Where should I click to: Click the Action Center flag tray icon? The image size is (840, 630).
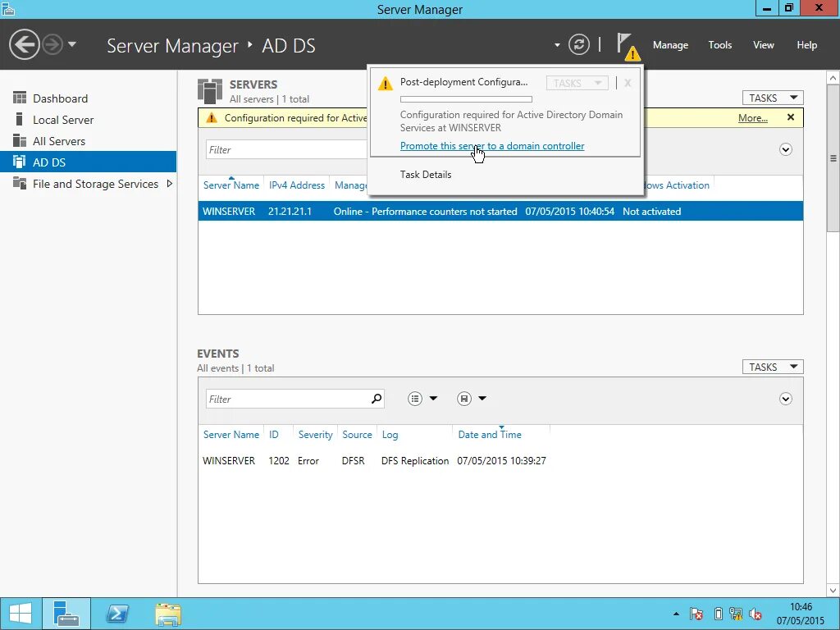pyautogui.click(x=696, y=614)
